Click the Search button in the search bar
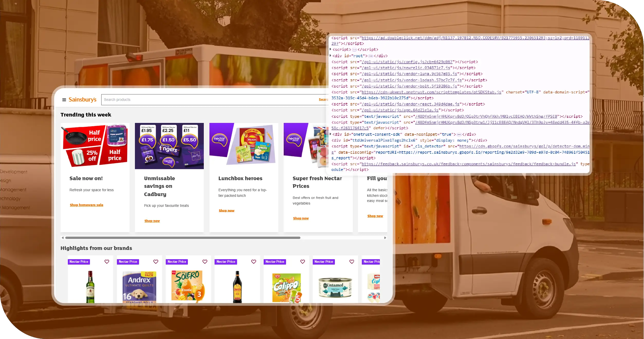Image resolution: width=644 pixels, height=339 pixels. coord(323,100)
